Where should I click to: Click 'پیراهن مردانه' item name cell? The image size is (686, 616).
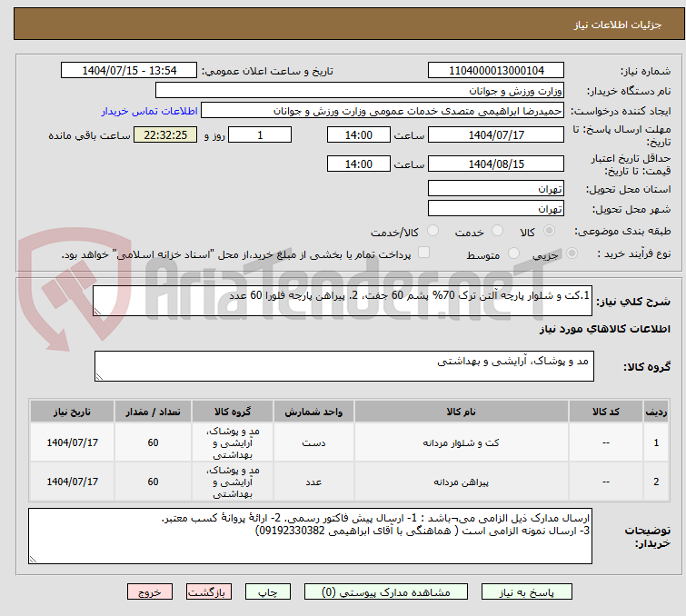click(462, 482)
